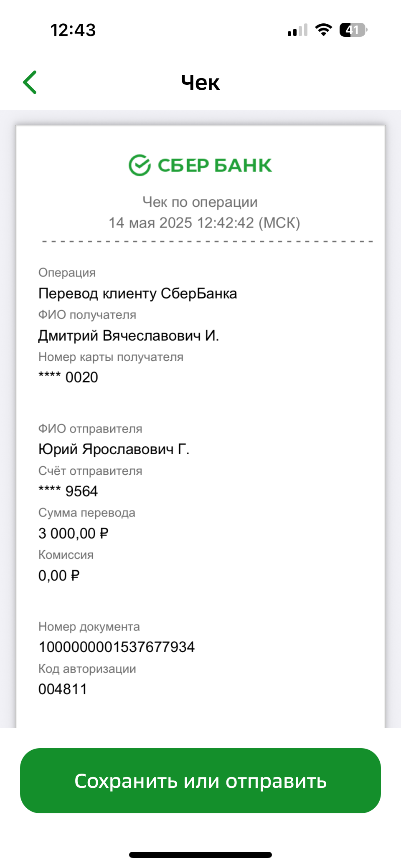Tap the document number 1000000001537677934
Image resolution: width=401 pixels, height=868 pixels.
[117, 647]
